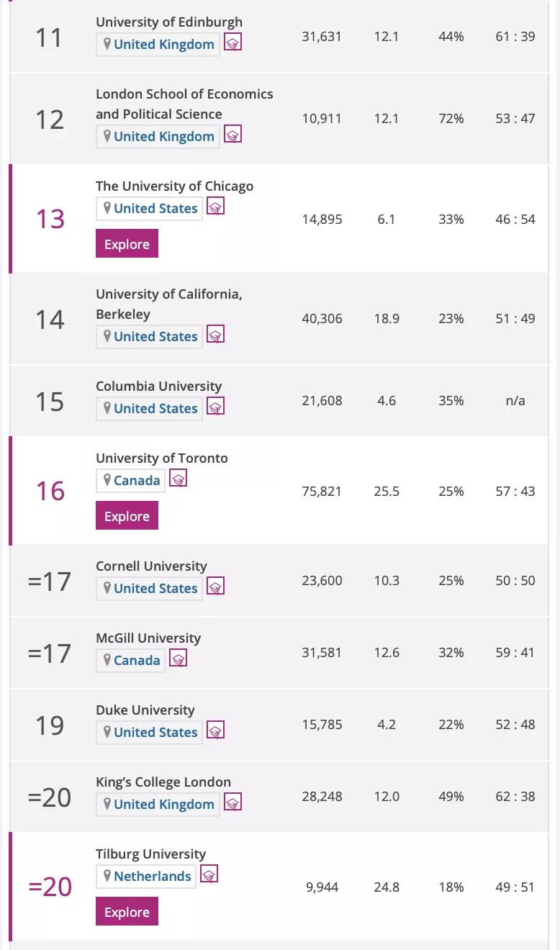Click the graduation cap icon beside Columbia University
The width and height of the screenshot is (560, 950).
tap(215, 407)
